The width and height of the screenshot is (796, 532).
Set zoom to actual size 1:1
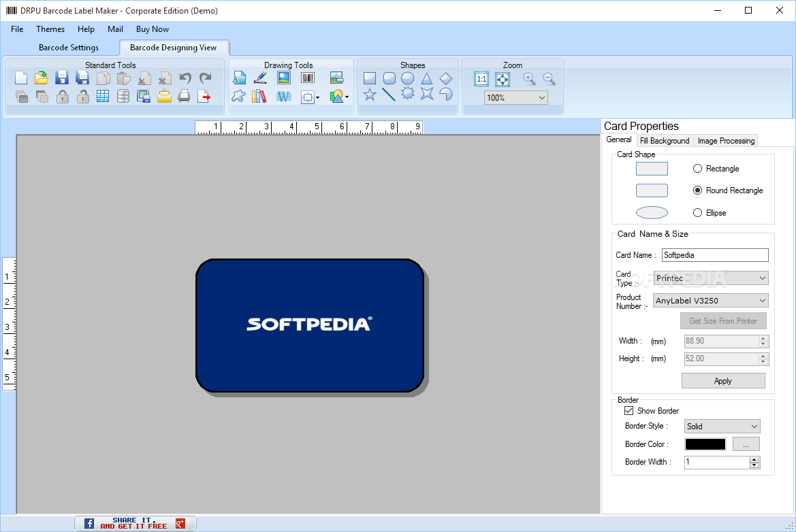tap(481, 79)
